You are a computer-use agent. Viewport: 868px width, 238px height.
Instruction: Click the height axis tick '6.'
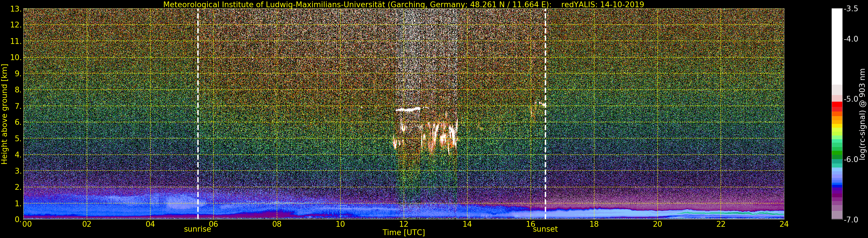click(18, 122)
